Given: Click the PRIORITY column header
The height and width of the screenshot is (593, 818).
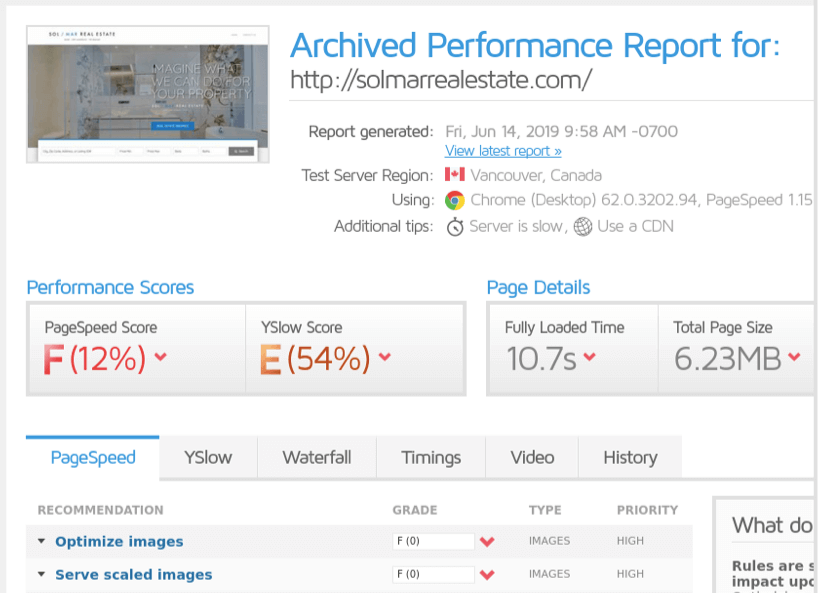Looking at the screenshot, I should point(647,510).
